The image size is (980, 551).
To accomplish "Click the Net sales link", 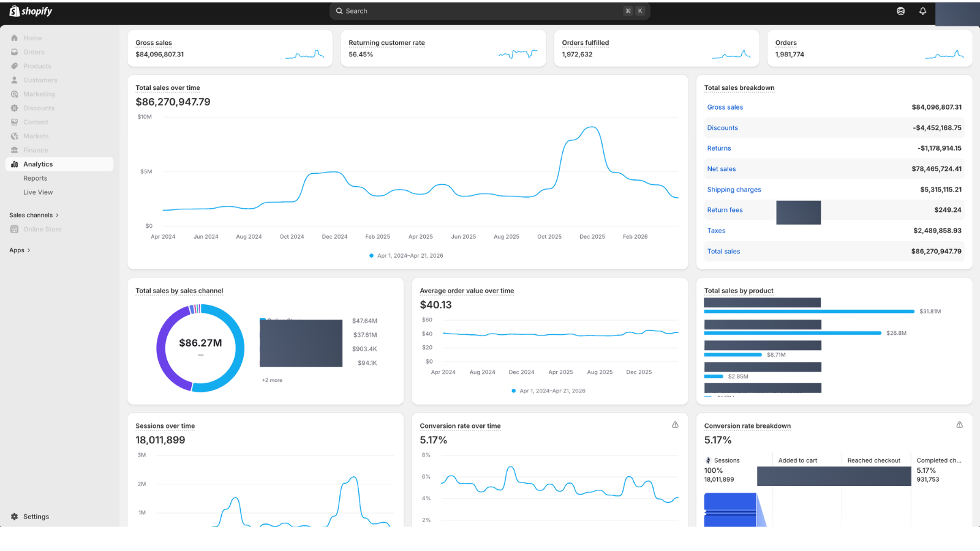I will coord(722,169).
